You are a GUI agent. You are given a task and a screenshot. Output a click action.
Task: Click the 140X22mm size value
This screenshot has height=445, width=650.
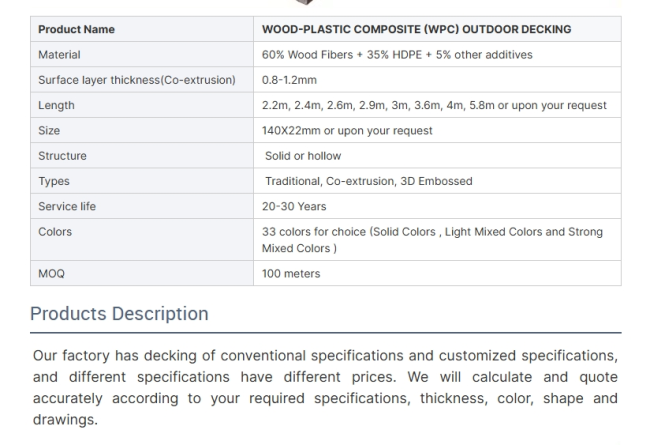347,131
